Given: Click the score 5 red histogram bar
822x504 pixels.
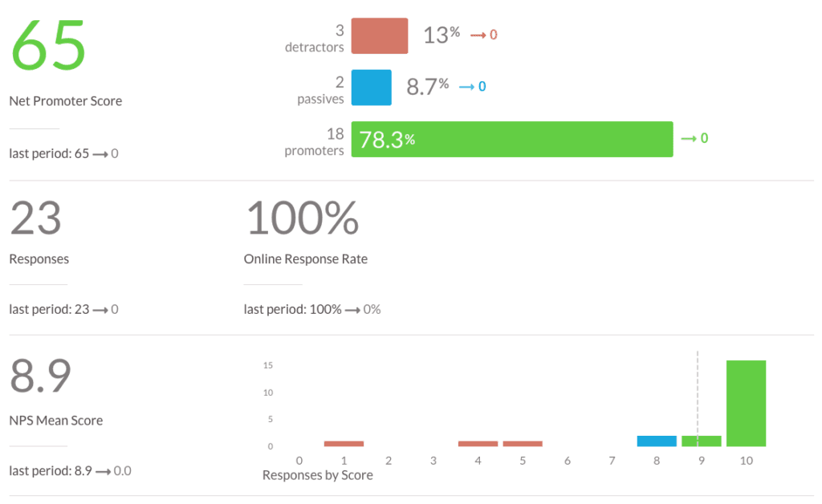Looking at the screenshot, I should click(x=523, y=443).
